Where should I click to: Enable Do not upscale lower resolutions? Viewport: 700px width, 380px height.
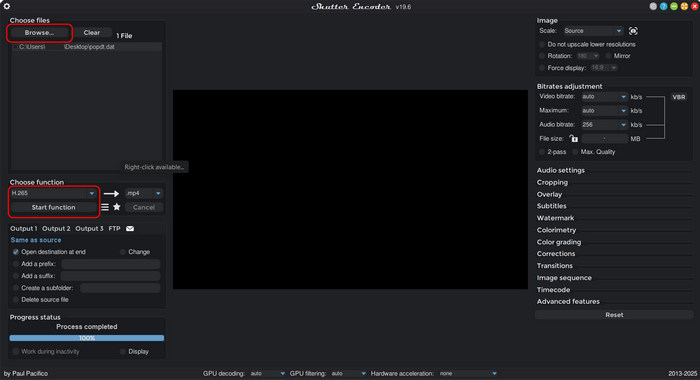click(542, 44)
